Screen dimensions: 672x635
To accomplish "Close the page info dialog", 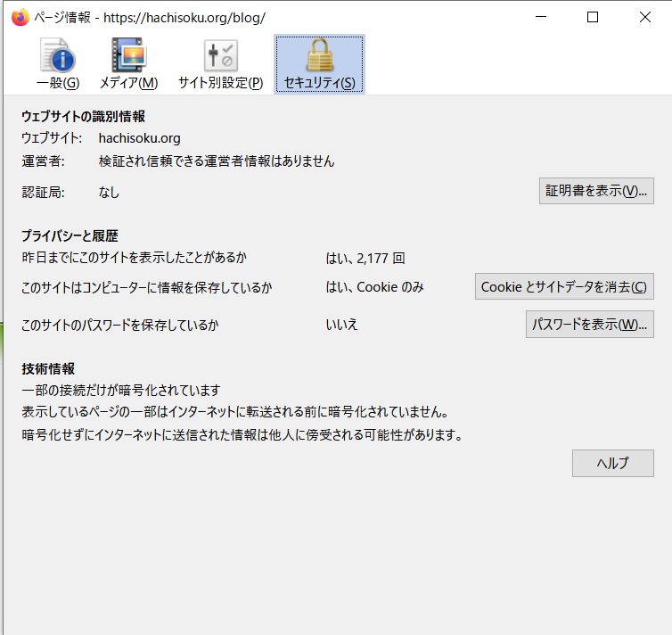I will click(644, 17).
